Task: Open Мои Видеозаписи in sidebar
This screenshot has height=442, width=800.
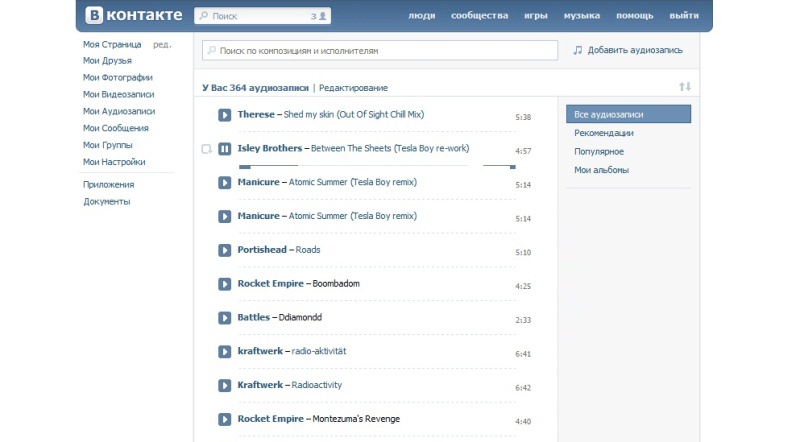Action: [x=118, y=94]
